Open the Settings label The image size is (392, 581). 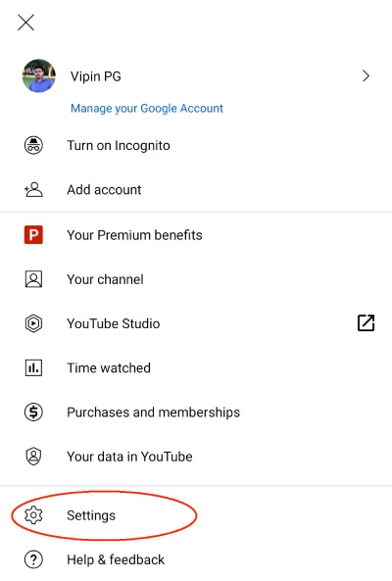point(91,515)
